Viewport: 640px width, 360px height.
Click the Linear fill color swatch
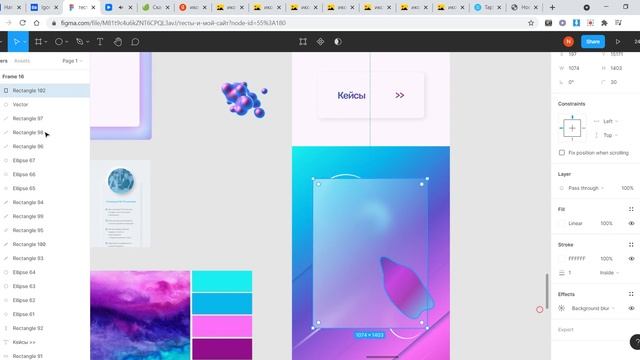pos(562,223)
